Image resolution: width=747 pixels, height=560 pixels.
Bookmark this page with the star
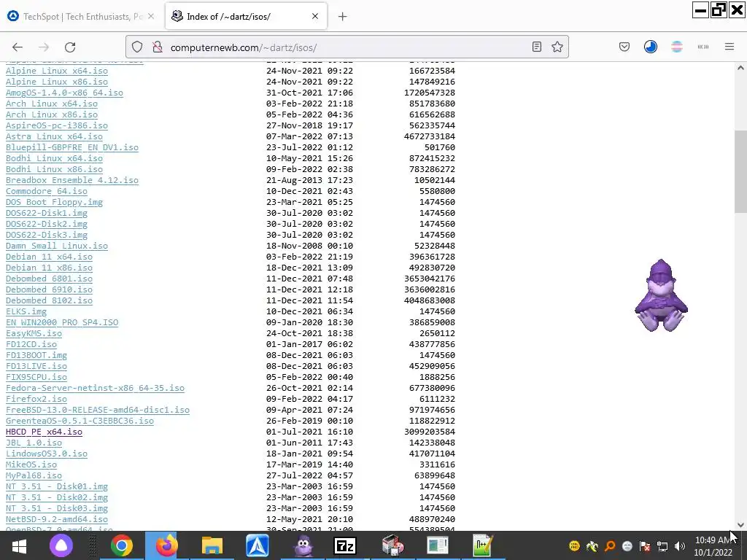click(x=557, y=47)
